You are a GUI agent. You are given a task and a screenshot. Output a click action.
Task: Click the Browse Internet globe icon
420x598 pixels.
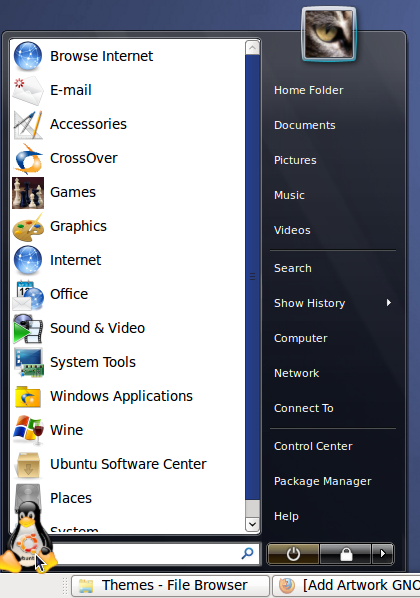(x=28, y=56)
